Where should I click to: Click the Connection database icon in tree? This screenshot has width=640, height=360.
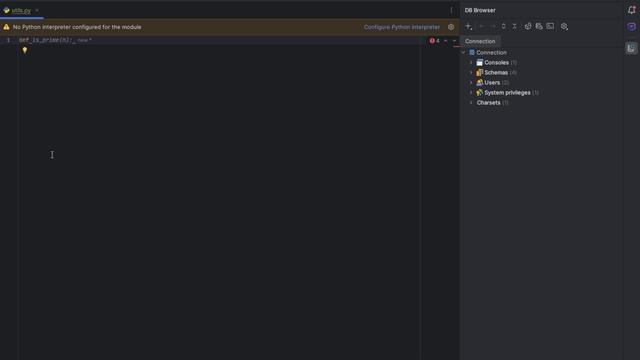click(472, 53)
